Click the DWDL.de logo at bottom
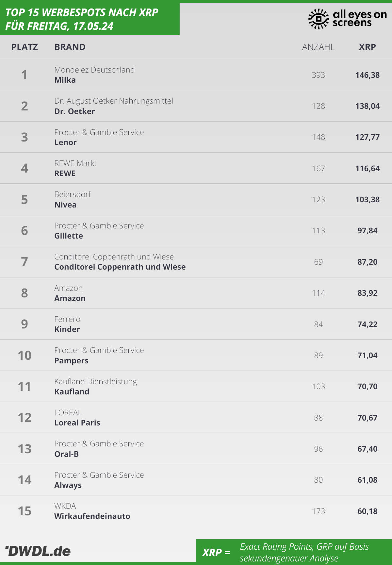The image size is (392, 565). click(38, 551)
